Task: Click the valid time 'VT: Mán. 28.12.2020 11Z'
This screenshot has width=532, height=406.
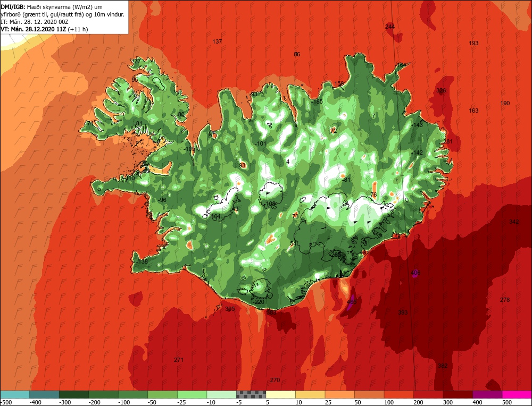Action: pos(33,29)
